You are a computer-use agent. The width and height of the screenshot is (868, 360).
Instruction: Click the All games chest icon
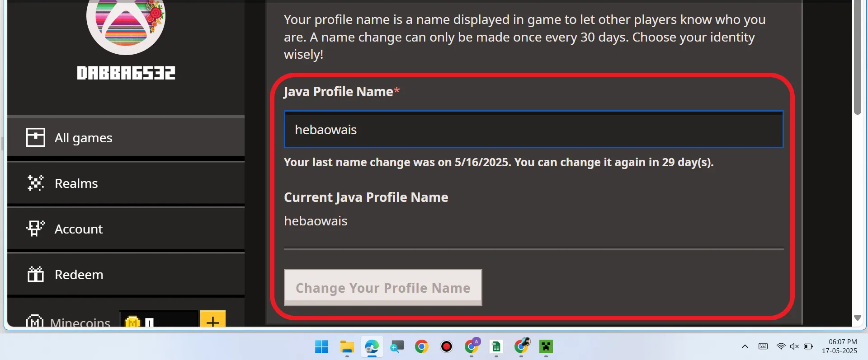pos(35,137)
